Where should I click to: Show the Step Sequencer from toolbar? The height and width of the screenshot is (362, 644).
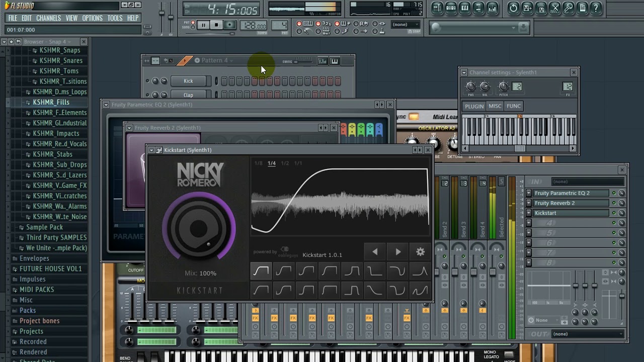pyautogui.click(x=451, y=8)
